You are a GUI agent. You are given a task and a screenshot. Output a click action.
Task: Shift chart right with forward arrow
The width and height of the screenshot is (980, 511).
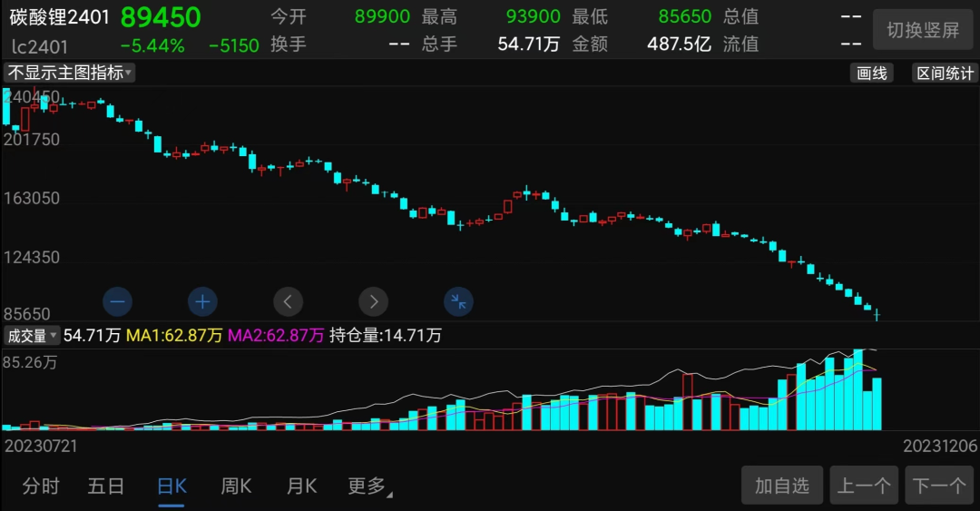click(x=374, y=302)
